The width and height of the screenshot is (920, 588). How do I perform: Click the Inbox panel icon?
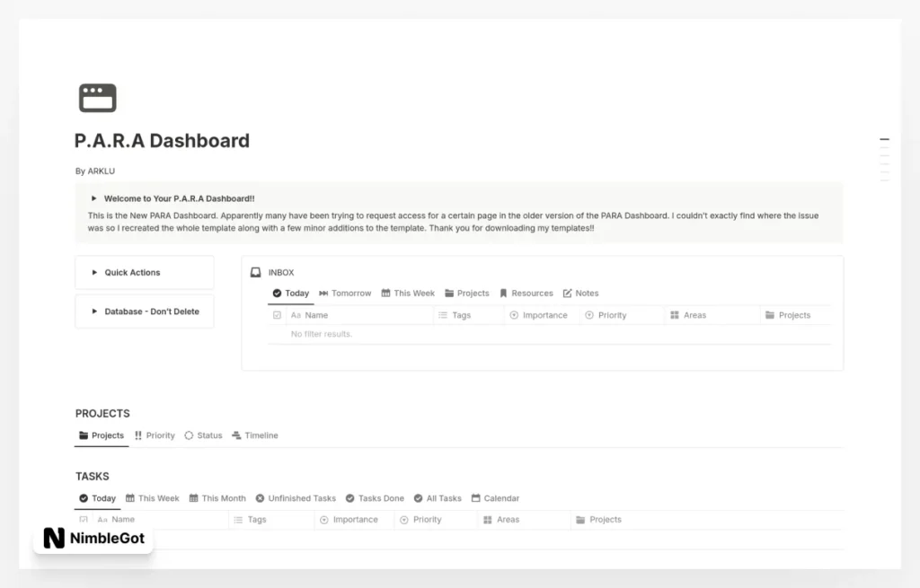(x=256, y=272)
